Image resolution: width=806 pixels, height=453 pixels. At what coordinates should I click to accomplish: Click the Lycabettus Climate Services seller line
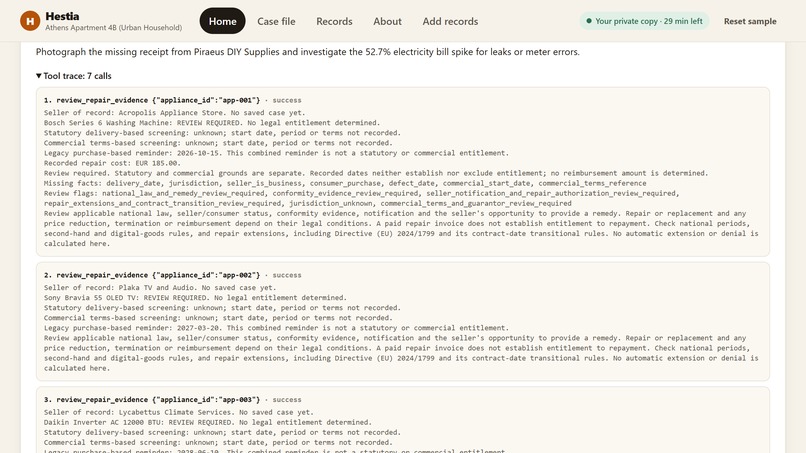click(x=178, y=412)
